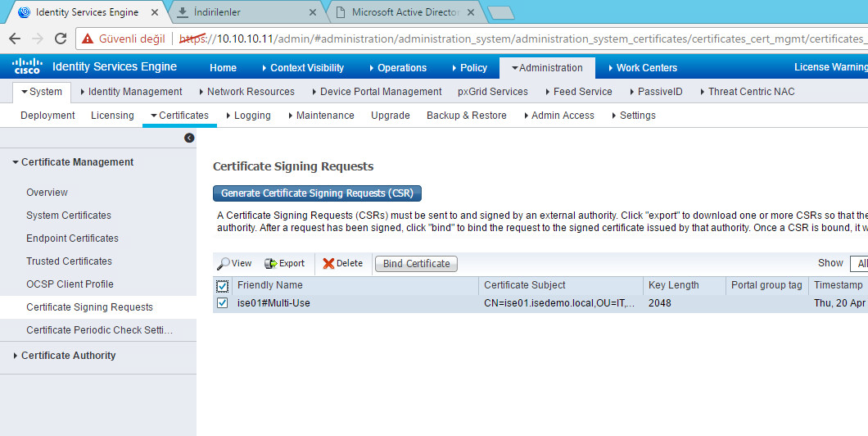The height and width of the screenshot is (436, 868).
Task: Close the İndirilenler tab
Action: click(313, 12)
